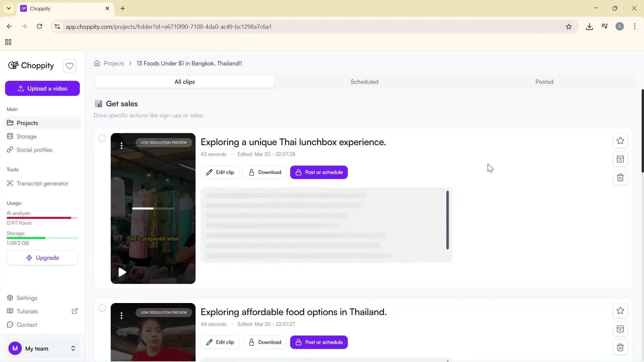Click the Upload a video button
This screenshot has width=644, height=362.
coord(42,88)
